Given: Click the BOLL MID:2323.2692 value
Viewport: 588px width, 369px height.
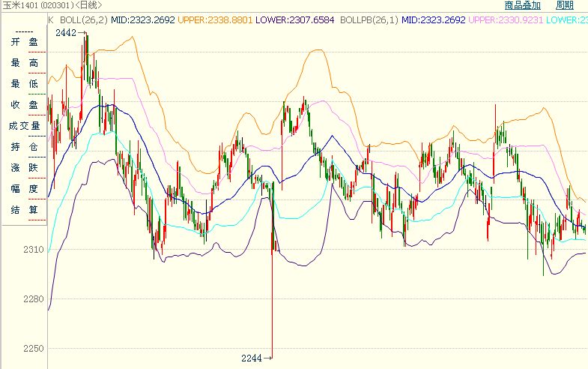Looking at the screenshot, I should click(x=142, y=19).
